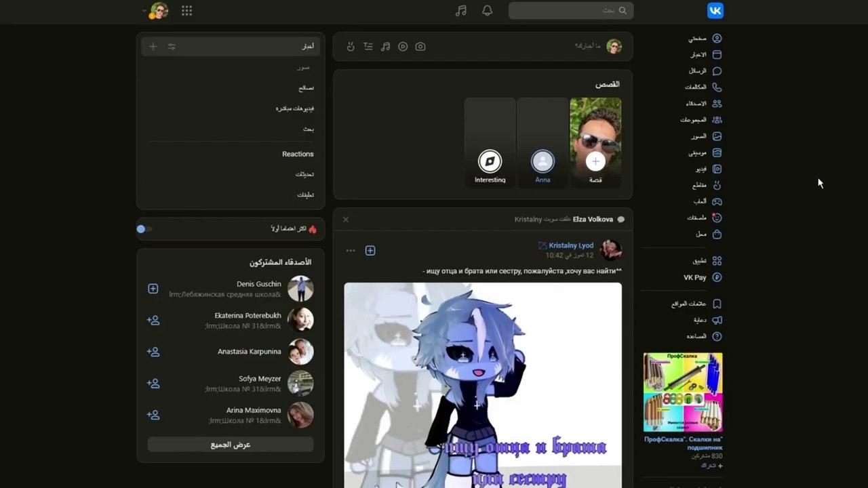Screen dimensions: 868x488
Task: Click the top header search field
Action: point(571,10)
